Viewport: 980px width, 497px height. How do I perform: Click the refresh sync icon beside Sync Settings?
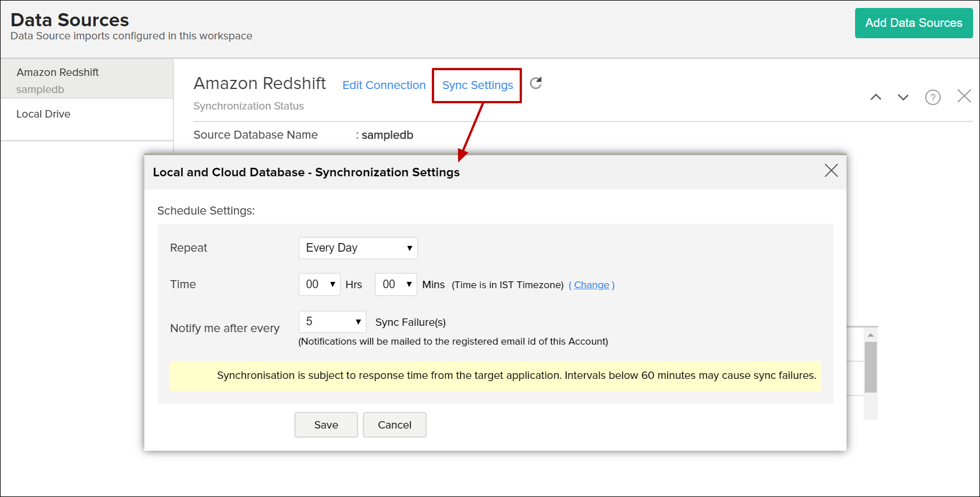(x=536, y=83)
